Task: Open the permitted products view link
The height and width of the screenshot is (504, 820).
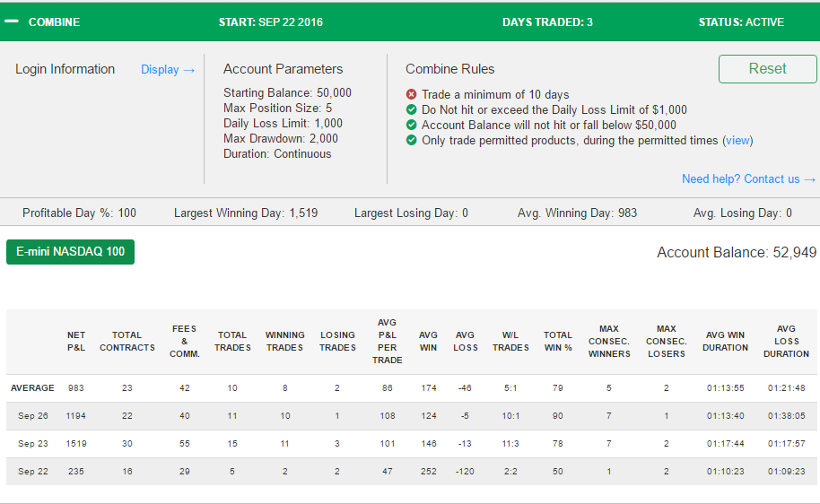Action: [x=737, y=140]
